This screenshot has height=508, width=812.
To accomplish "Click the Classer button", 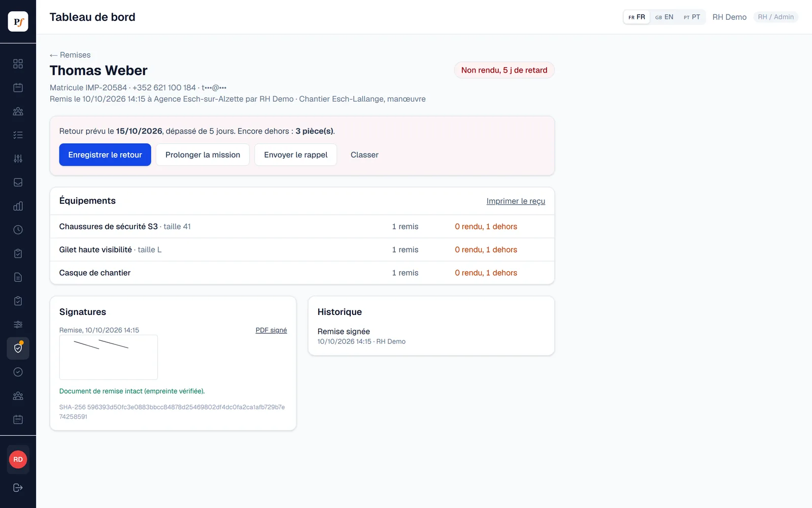I will pyautogui.click(x=364, y=155).
